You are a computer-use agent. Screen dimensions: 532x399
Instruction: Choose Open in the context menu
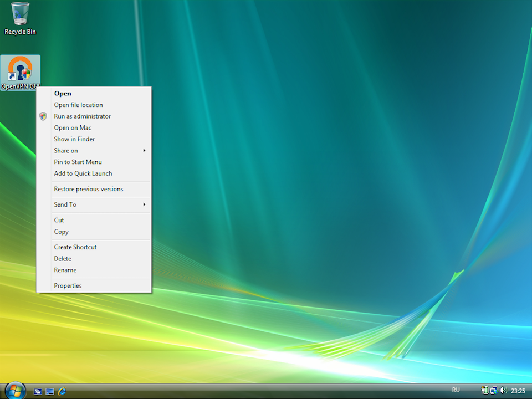click(94, 93)
